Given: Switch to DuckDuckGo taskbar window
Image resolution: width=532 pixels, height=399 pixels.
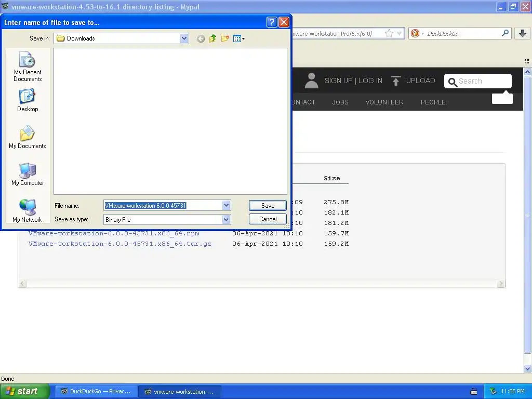Looking at the screenshot, I should coord(96,392).
